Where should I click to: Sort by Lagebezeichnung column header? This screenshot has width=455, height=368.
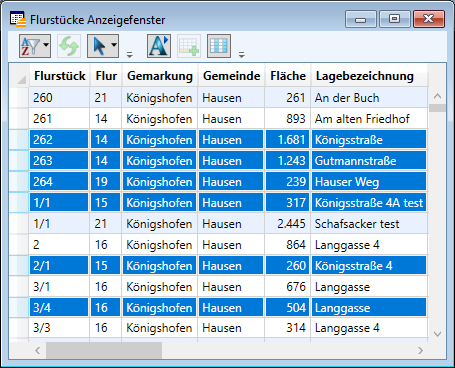click(369, 76)
